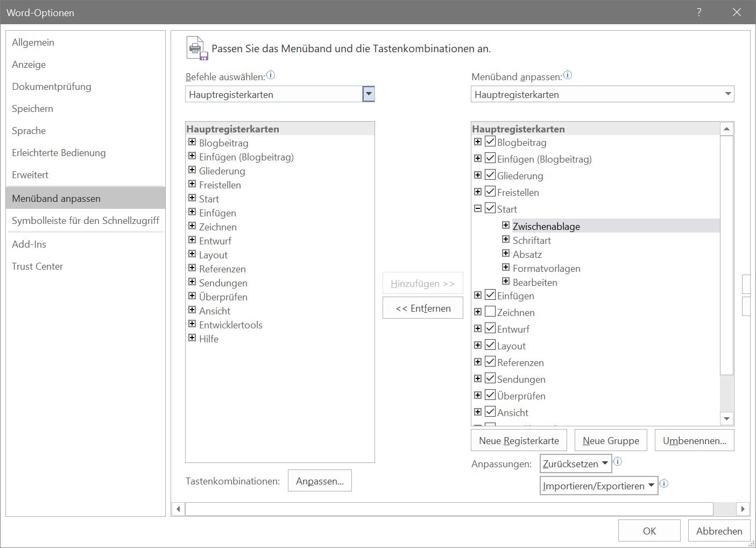Screen dimensions: 756x548
Task: Click horizontal scrollbar left arrow
Action: 178,509
